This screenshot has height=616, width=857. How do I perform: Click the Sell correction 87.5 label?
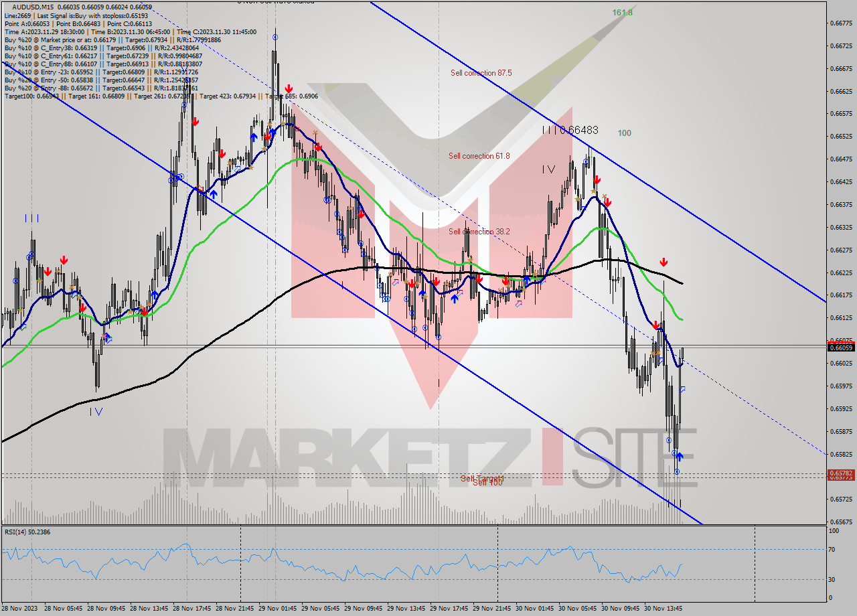click(x=481, y=72)
